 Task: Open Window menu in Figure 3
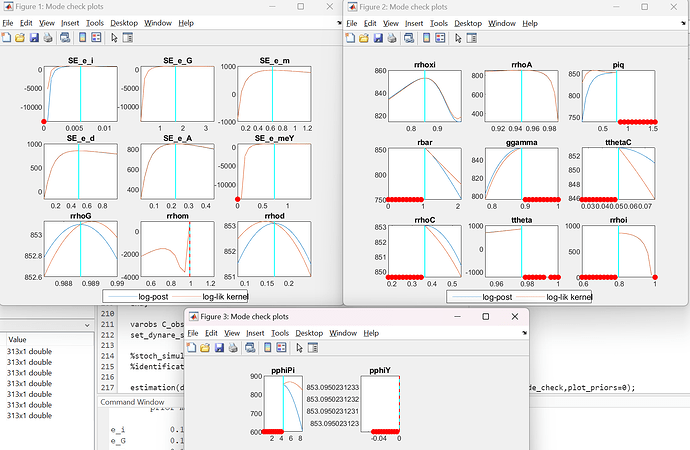(x=343, y=333)
